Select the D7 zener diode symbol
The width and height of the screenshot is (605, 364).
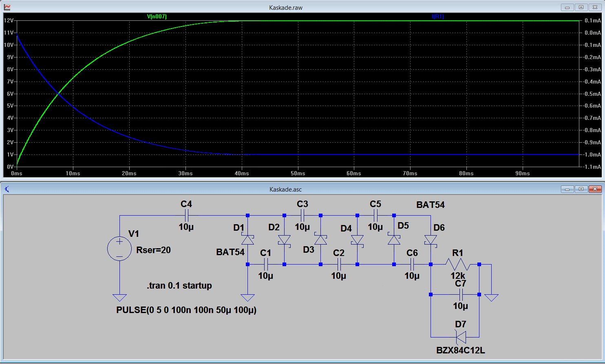(x=461, y=338)
